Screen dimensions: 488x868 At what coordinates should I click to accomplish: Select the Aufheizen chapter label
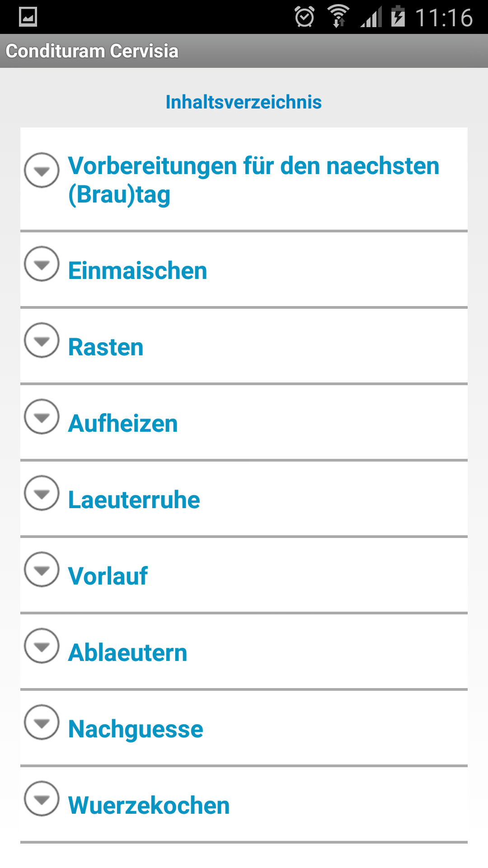(123, 424)
